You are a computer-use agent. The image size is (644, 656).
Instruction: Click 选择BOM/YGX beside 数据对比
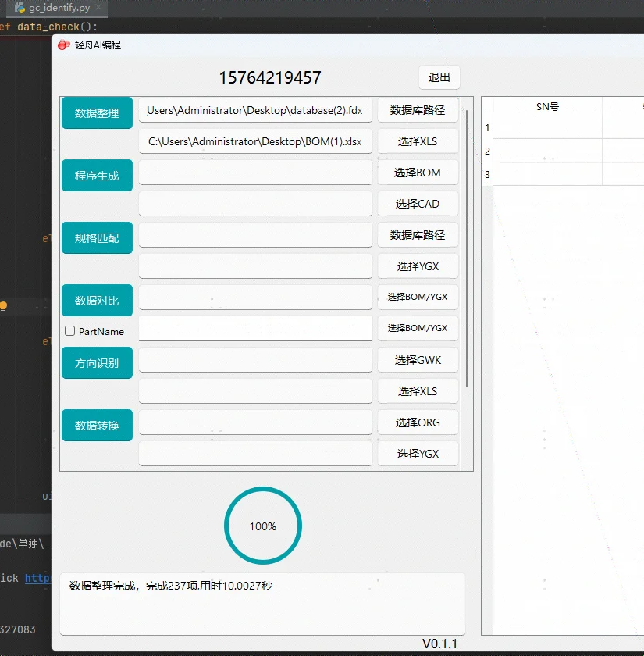click(x=418, y=297)
